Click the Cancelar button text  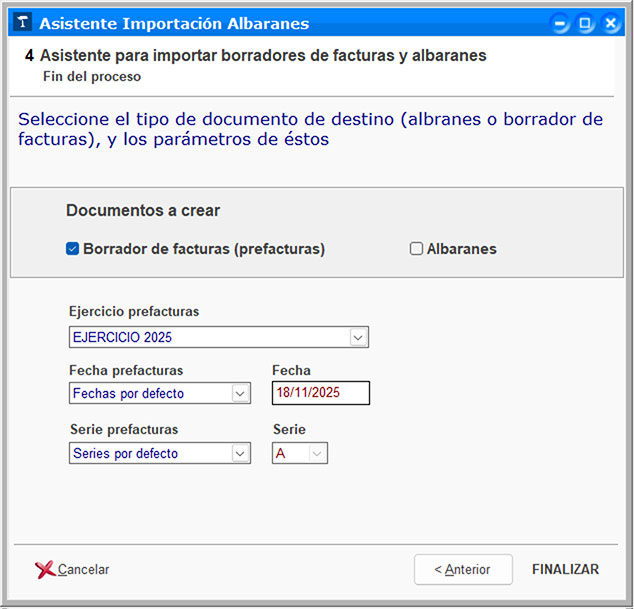(83, 570)
